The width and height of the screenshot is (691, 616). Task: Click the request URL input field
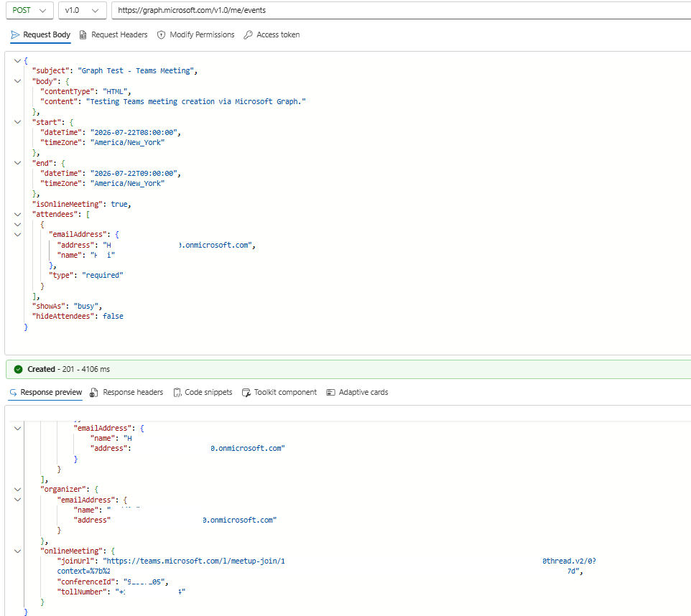[x=401, y=10]
